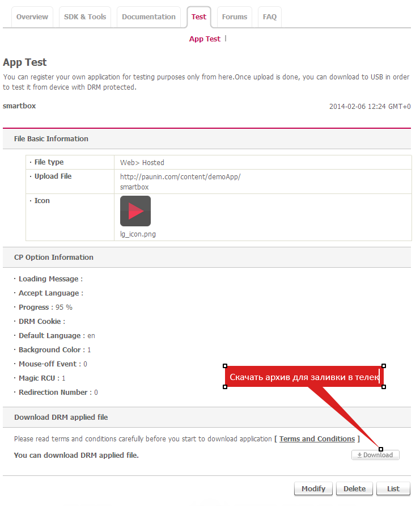Click the lg_icon.png file name
420x506 pixels.
[x=138, y=234]
